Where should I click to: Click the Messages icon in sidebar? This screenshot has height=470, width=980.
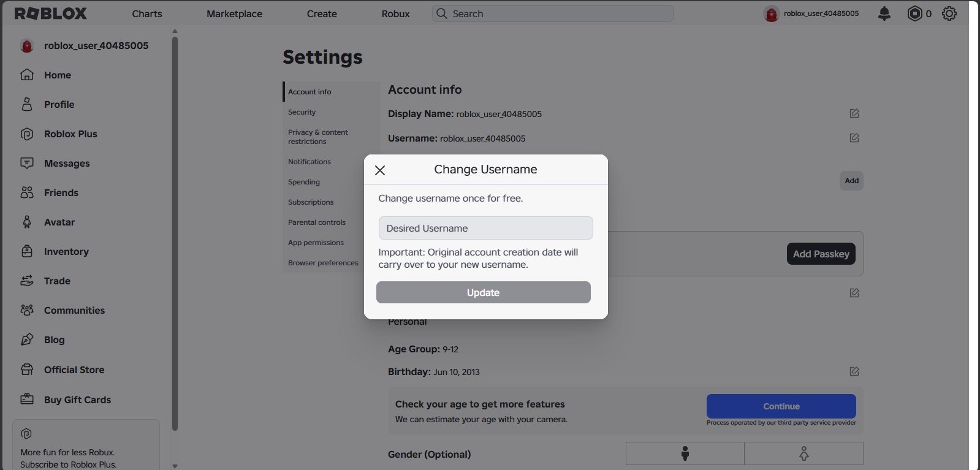[x=27, y=163]
